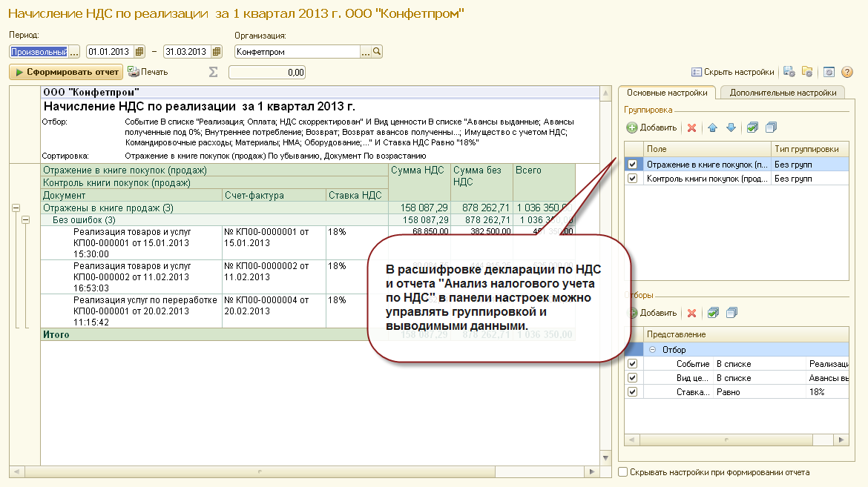Delete selected grouping with red X
This screenshot has width=868, height=487.
692,127
